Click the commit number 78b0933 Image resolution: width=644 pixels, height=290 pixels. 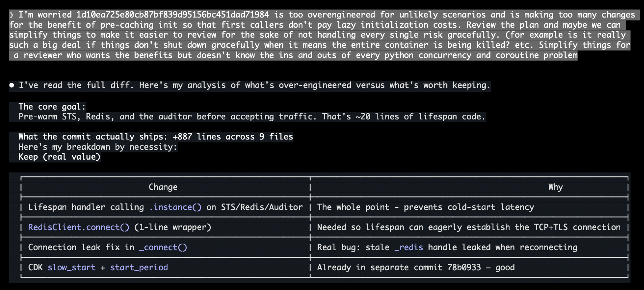(x=464, y=268)
